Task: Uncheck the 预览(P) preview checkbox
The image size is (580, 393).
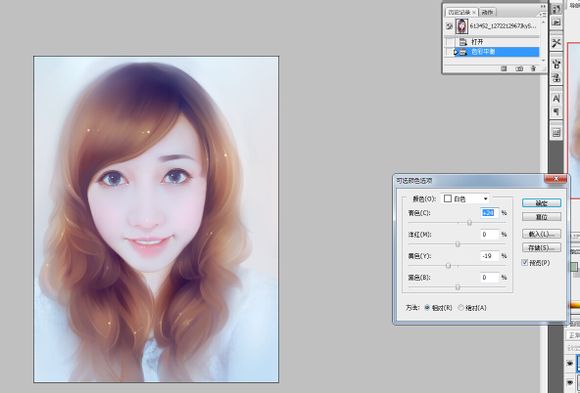Action: [525, 262]
